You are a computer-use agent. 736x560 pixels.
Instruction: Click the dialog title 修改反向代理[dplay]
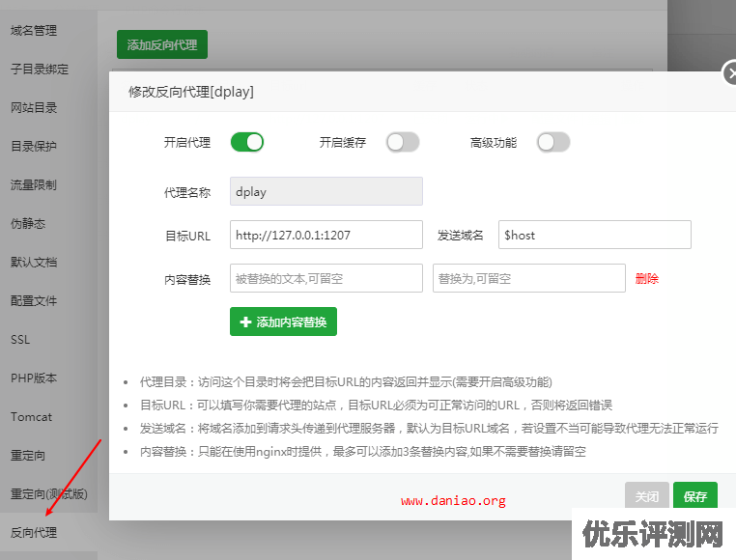coord(191,92)
